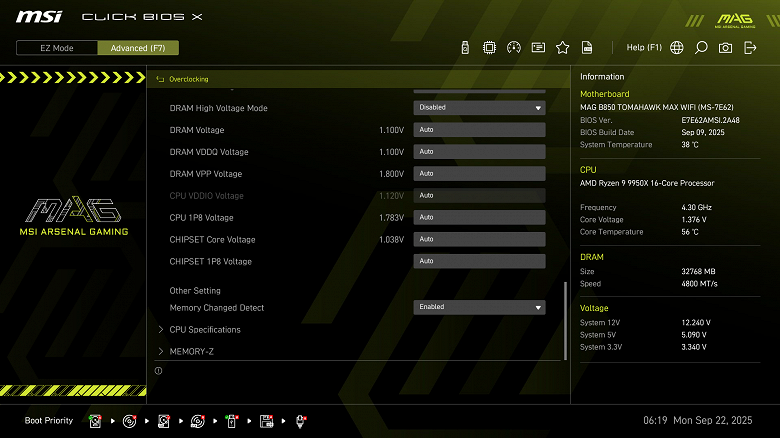The image size is (780, 438).
Task: Click the BIOS version E7E62AMSI.2A48
Action: click(x=710, y=120)
